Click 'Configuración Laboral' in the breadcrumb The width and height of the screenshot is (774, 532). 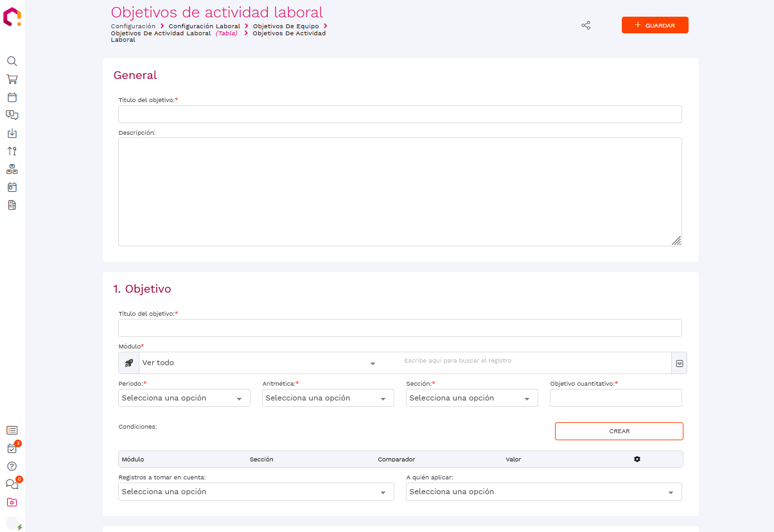point(204,26)
